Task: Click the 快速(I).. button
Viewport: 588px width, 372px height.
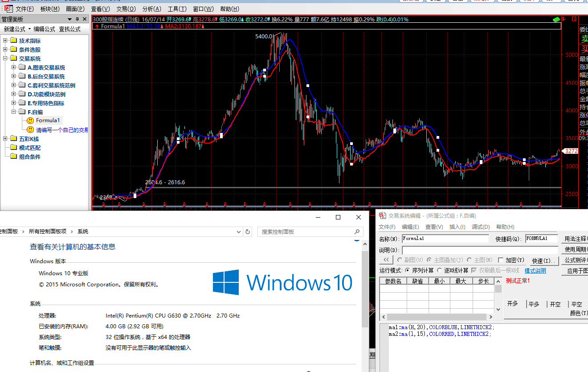Action: tap(543, 261)
